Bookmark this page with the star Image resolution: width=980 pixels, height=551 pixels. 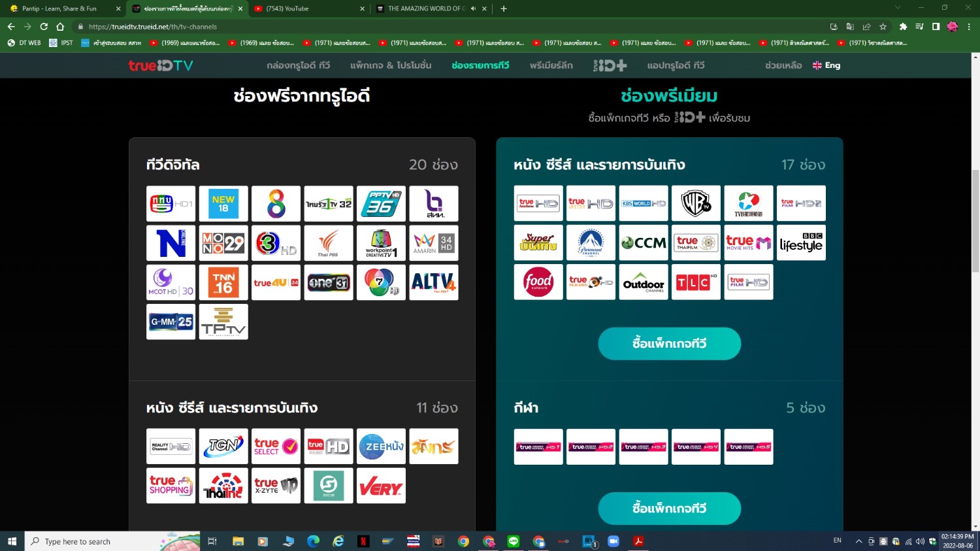tap(883, 27)
